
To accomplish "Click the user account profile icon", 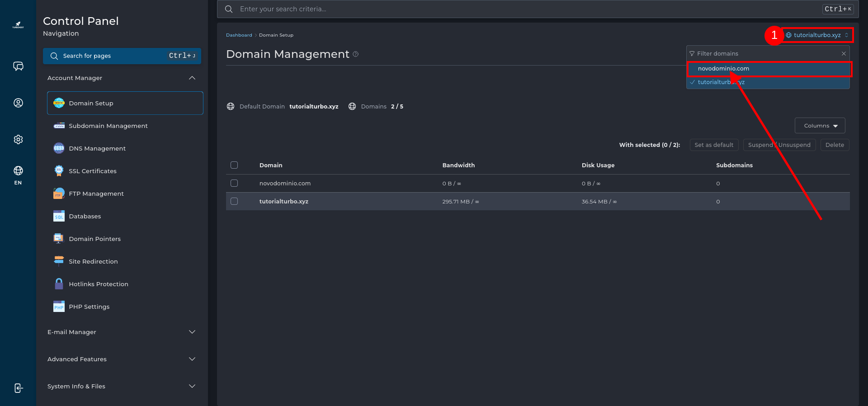I will pos(18,103).
